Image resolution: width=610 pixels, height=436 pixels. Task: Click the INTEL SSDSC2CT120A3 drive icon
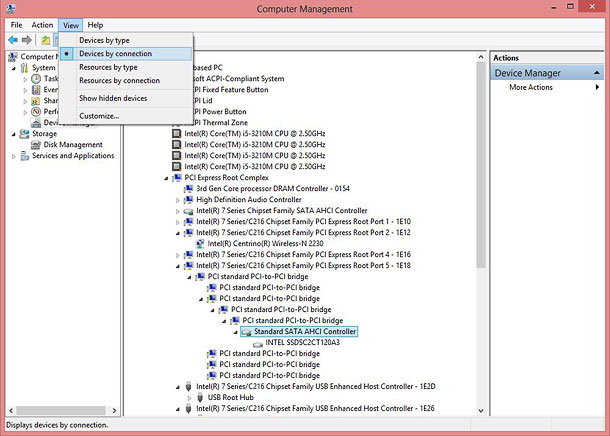[x=258, y=342]
